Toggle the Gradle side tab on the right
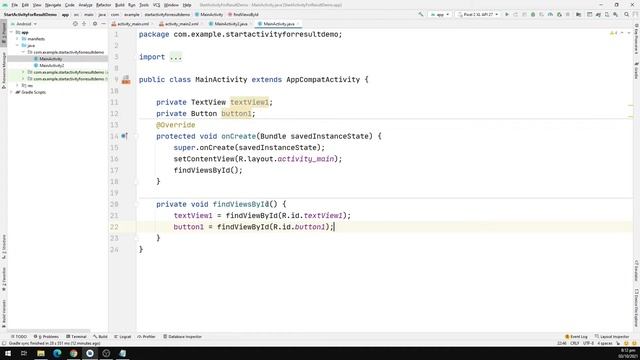 click(x=636, y=70)
